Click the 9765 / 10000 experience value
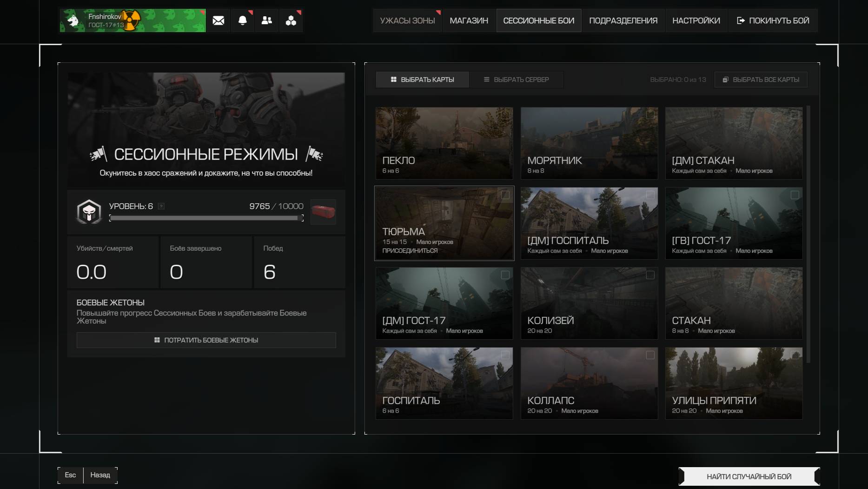This screenshot has height=489, width=868. pyautogui.click(x=276, y=206)
